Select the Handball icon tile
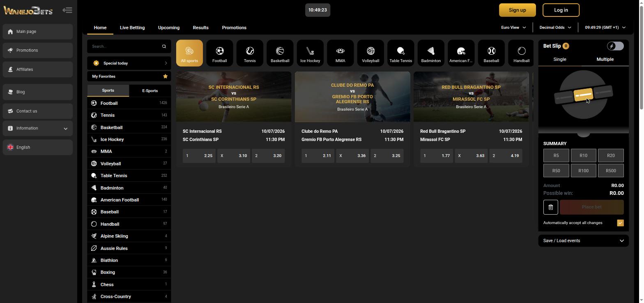 click(x=522, y=53)
